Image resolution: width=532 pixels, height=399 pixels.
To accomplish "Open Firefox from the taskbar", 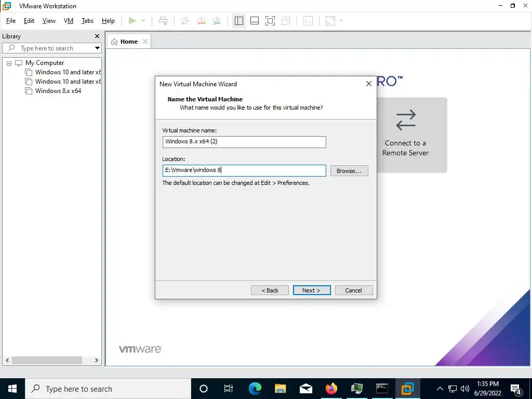I will [x=331, y=389].
